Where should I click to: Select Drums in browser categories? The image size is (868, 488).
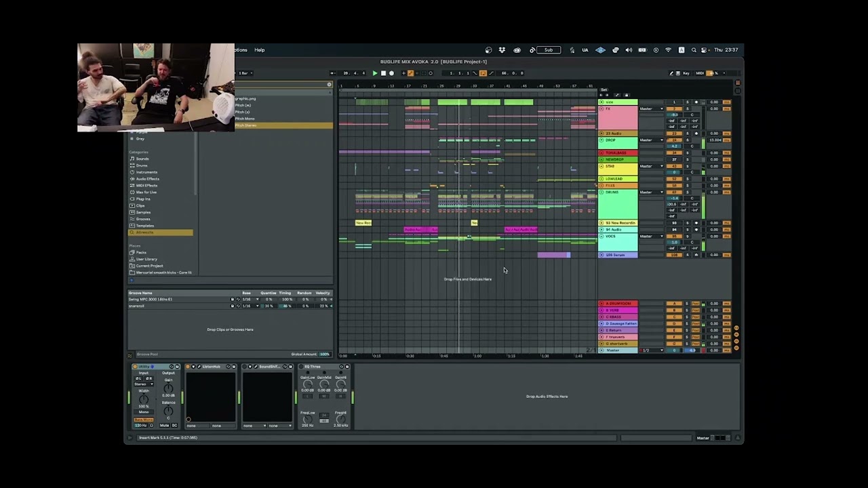142,165
